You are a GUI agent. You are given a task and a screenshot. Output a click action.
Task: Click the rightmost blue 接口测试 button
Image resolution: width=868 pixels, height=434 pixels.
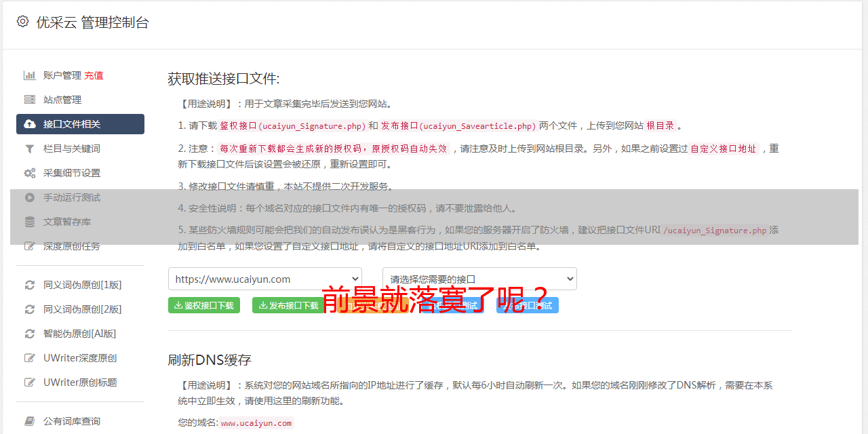point(528,305)
